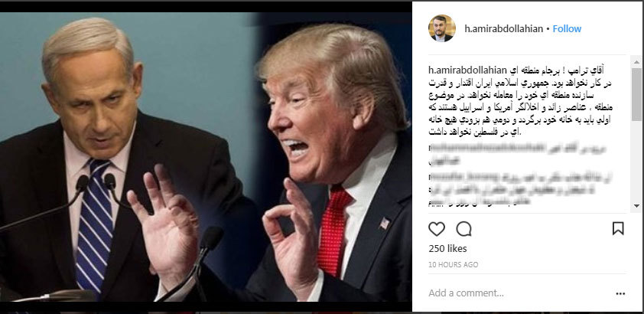Click the Persian caption text block

coord(520,100)
